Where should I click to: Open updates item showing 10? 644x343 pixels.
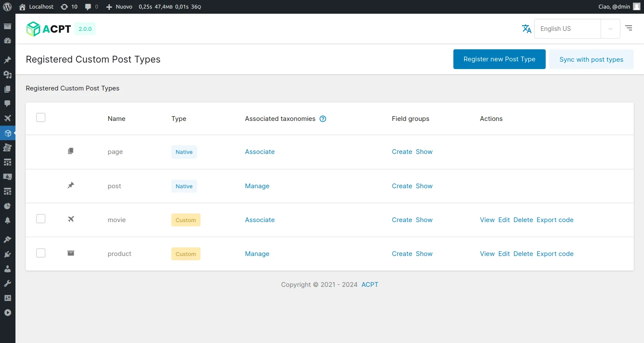point(69,7)
